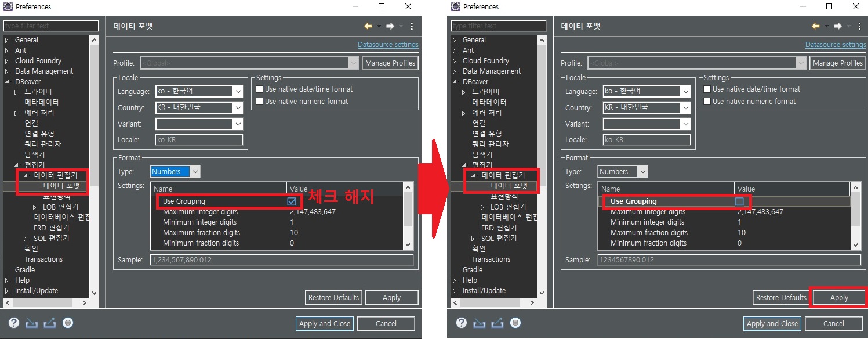The height and width of the screenshot is (339, 868).
Task: Click import preferences icon in right window
Action: [x=479, y=323]
